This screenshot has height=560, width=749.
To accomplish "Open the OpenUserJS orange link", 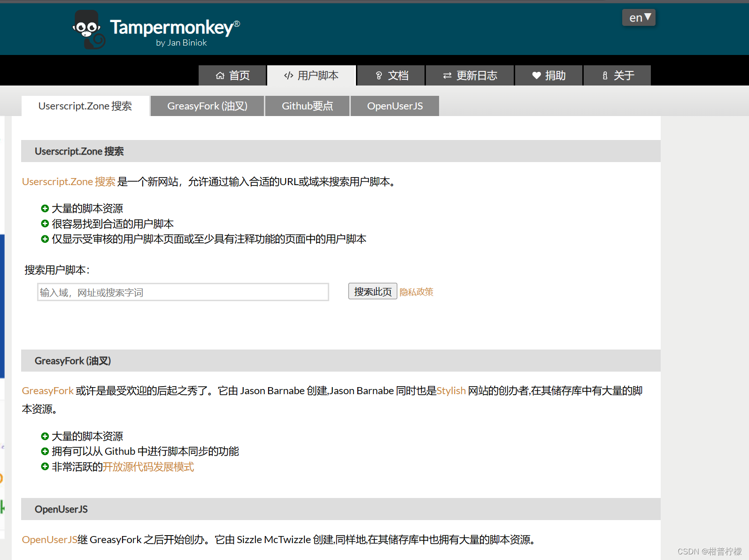I will 50,540.
